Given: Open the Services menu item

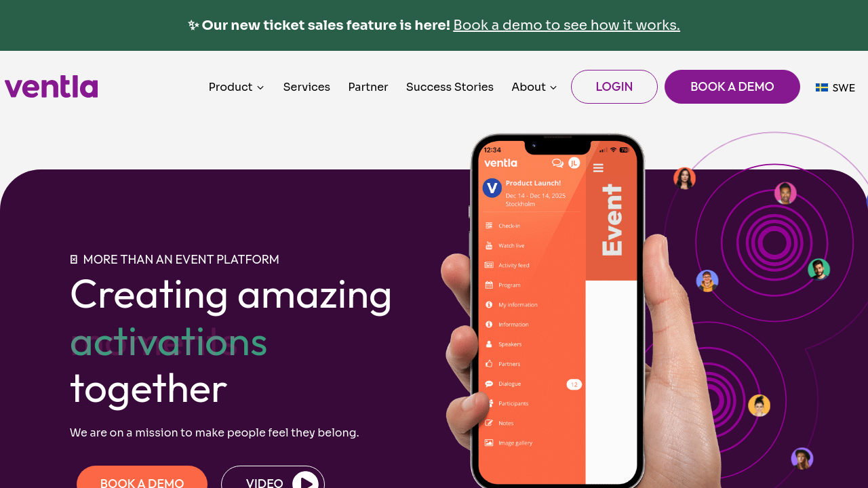Looking at the screenshot, I should (x=307, y=87).
